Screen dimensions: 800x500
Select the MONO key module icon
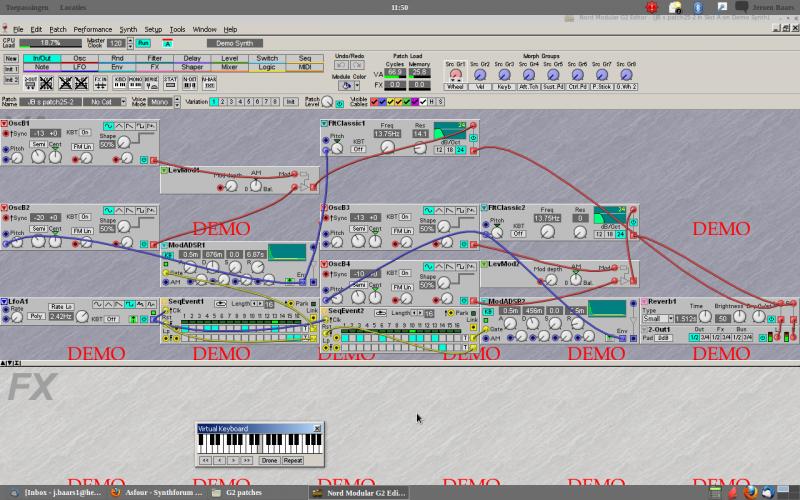point(135,83)
